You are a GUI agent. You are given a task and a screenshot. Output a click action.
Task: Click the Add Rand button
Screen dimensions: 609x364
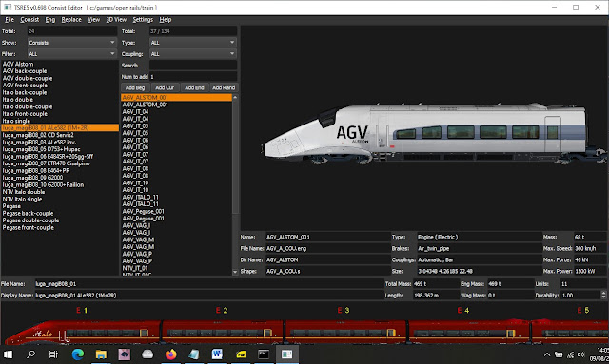pos(224,87)
